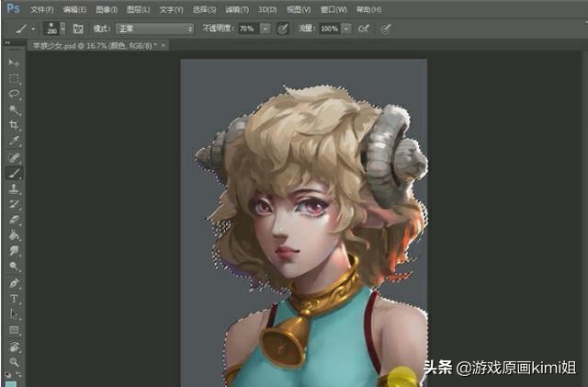Open the opacity slider dropdown arrow

point(266,28)
